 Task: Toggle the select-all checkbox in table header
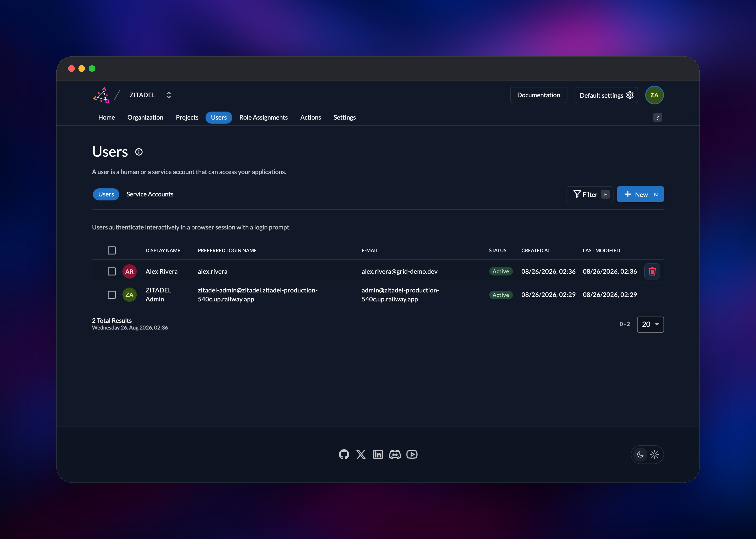tap(112, 251)
